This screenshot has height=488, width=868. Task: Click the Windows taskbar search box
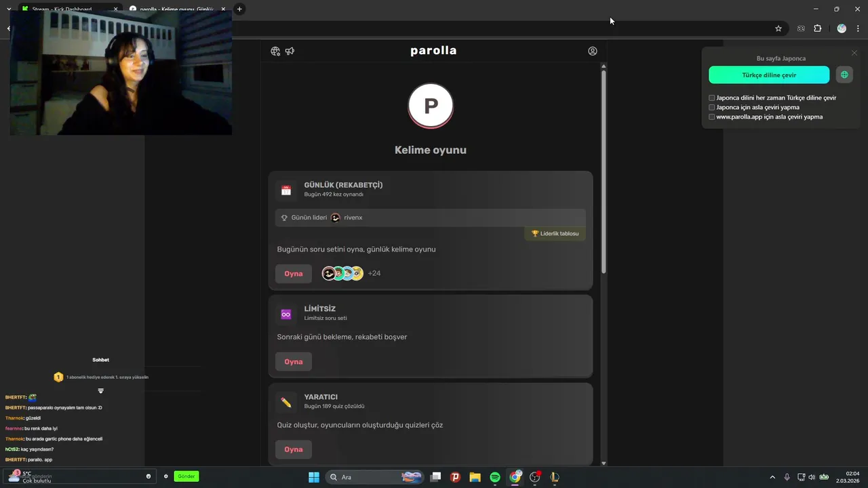coord(374,477)
